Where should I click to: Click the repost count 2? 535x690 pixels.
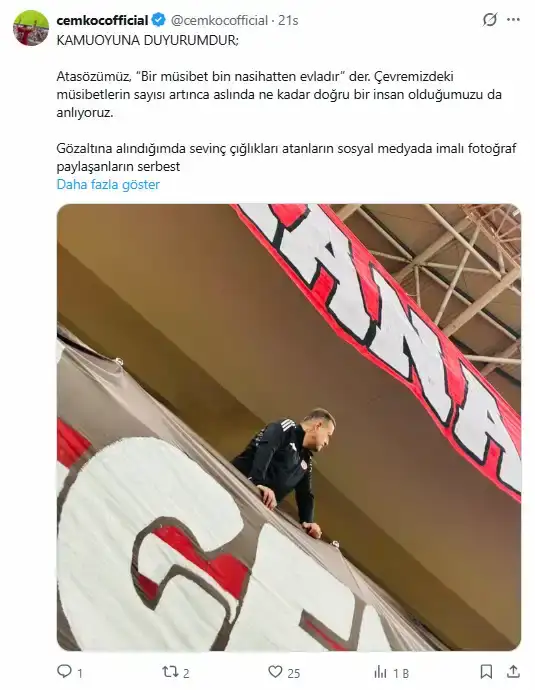pyautogui.click(x=186, y=673)
